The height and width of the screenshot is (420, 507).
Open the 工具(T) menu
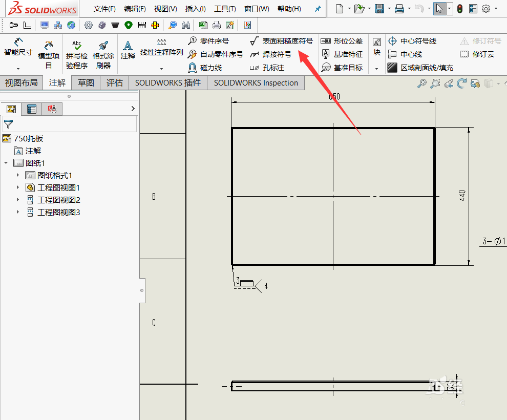[225, 9]
